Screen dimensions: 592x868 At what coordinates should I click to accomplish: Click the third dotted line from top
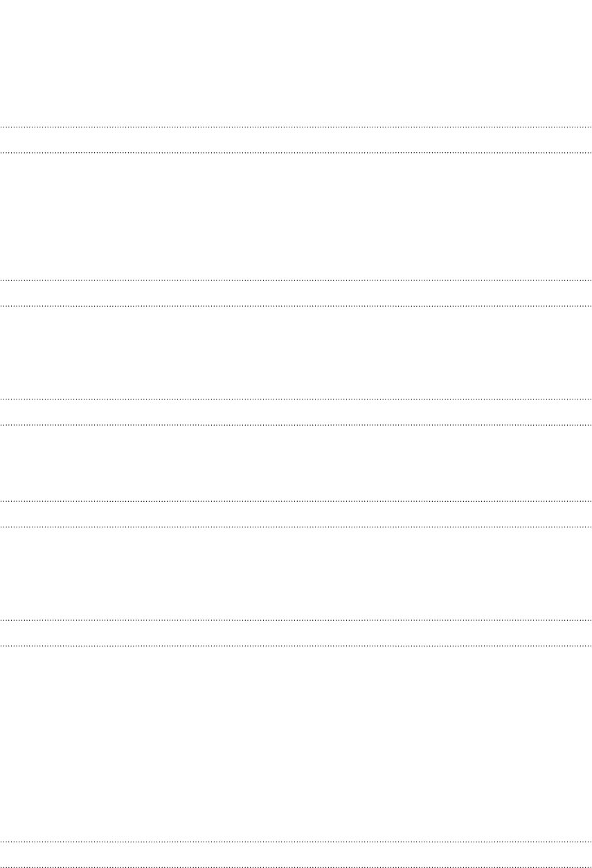[296, 280]
